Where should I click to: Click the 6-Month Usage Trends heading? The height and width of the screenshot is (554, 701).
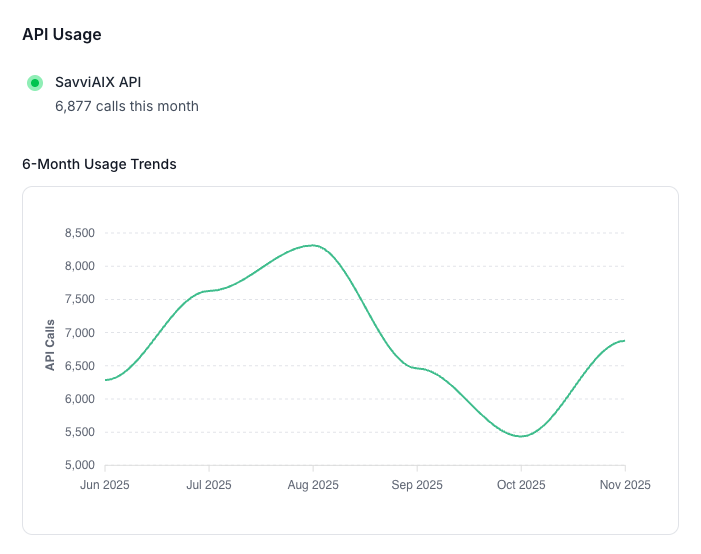coord(99,164)
